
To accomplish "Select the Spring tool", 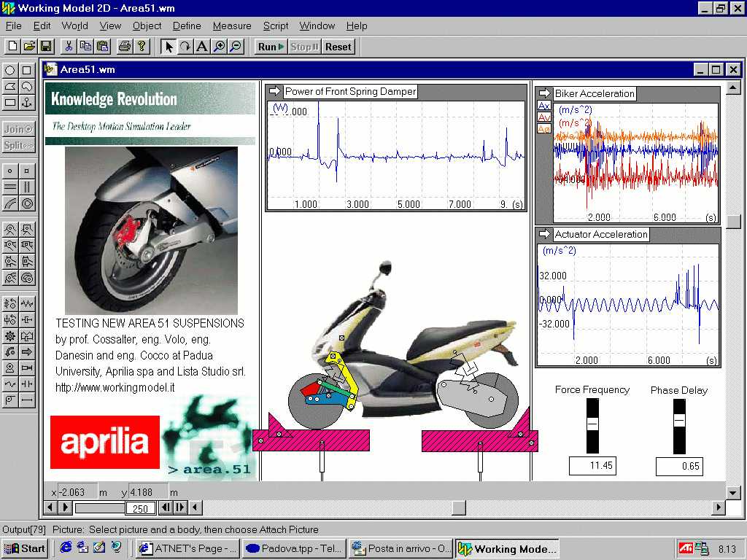I will click(x=27, y=304).
